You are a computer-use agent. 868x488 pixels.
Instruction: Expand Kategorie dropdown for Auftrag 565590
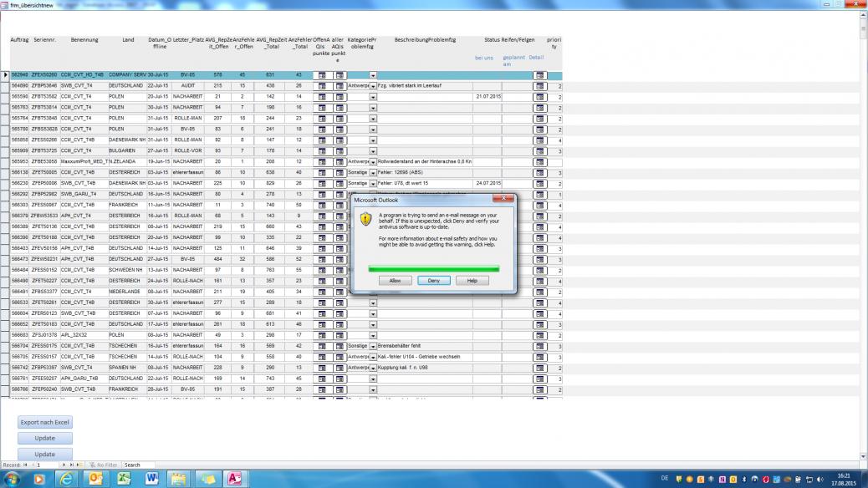(373, 97)
